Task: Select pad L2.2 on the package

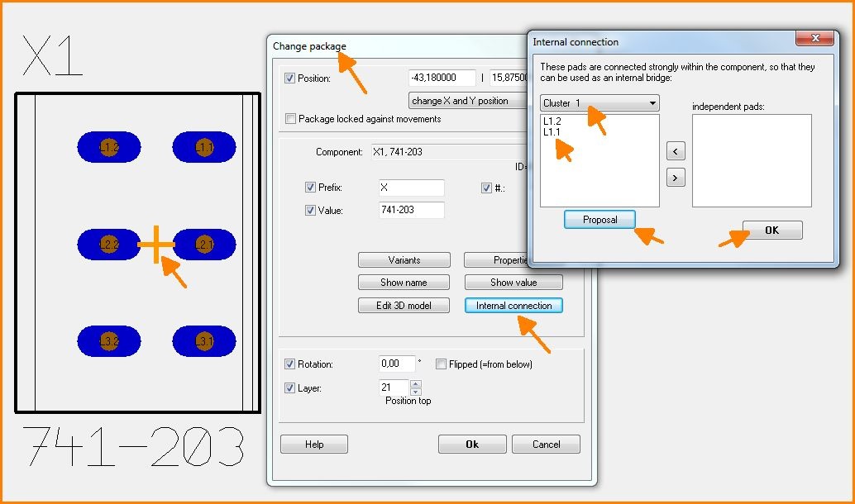Action: pyautogui.click(x=109, y=245)
